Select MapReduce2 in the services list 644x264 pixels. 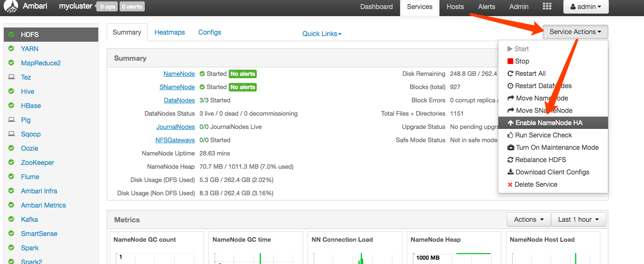pyautogui.click(x=41, y=63)
